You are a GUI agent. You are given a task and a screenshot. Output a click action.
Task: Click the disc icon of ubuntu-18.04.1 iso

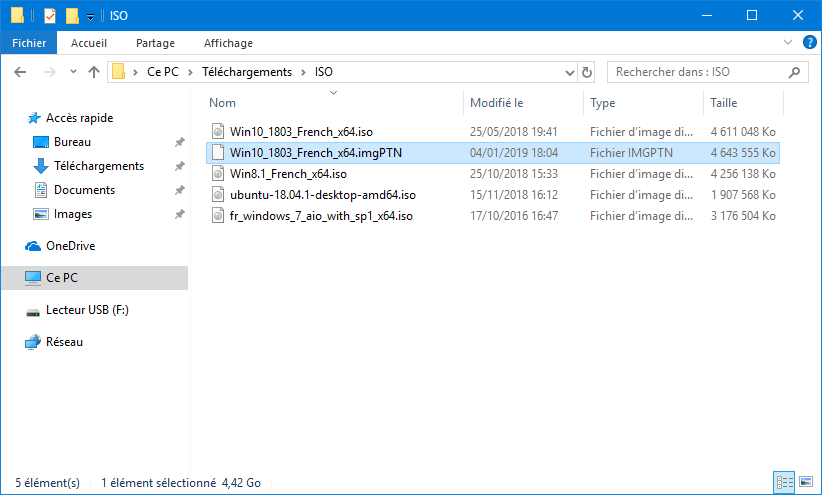pyautogui.click(x=218, y=195)
